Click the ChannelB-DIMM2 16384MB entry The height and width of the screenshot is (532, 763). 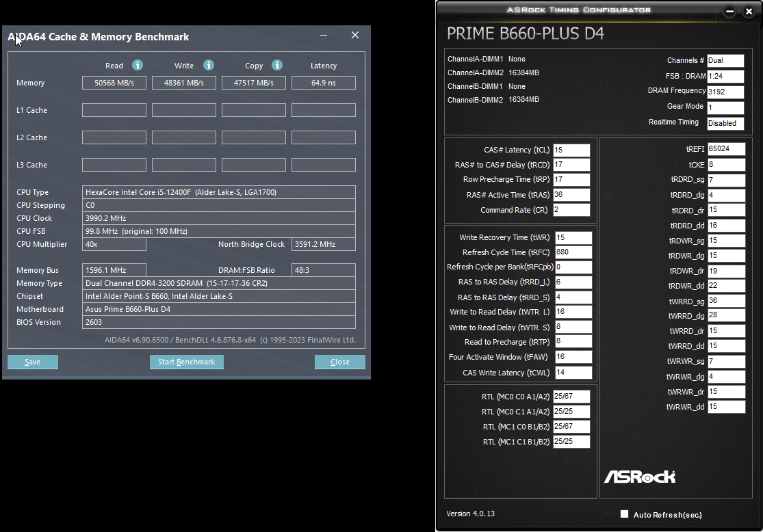pos(493,99)
